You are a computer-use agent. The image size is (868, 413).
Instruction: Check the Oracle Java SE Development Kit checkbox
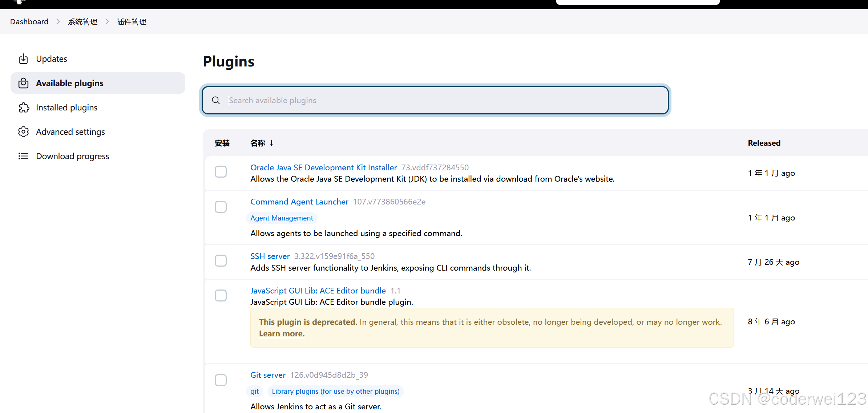[x=221, y=171]
